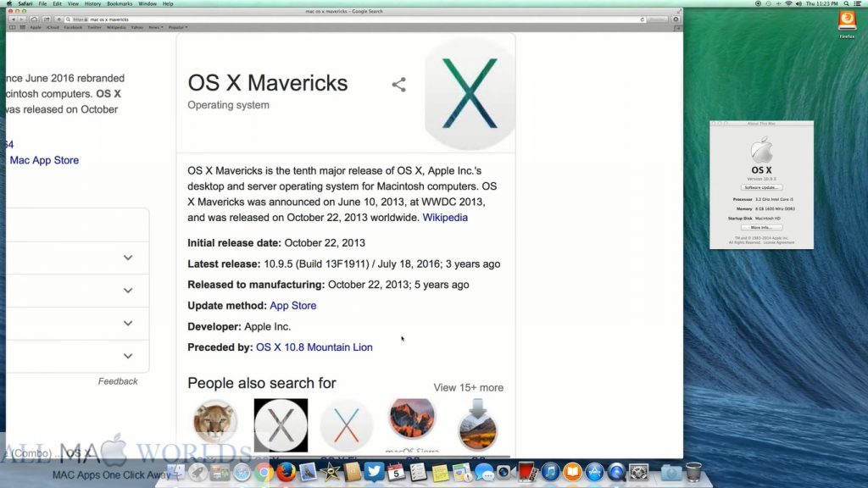
Task: Open the Apple menu
Action: pos(8,4)
